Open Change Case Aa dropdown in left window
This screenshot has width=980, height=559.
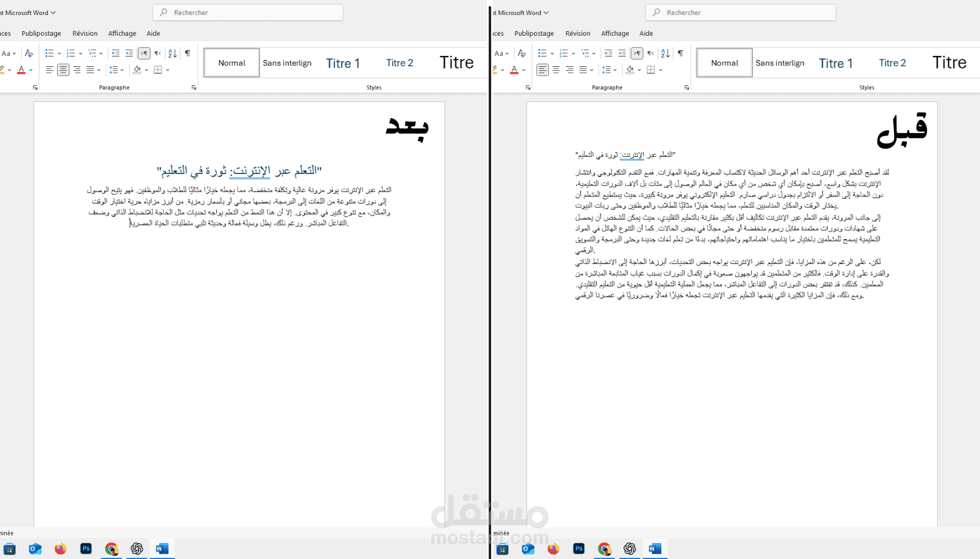[x=9, y=53]
